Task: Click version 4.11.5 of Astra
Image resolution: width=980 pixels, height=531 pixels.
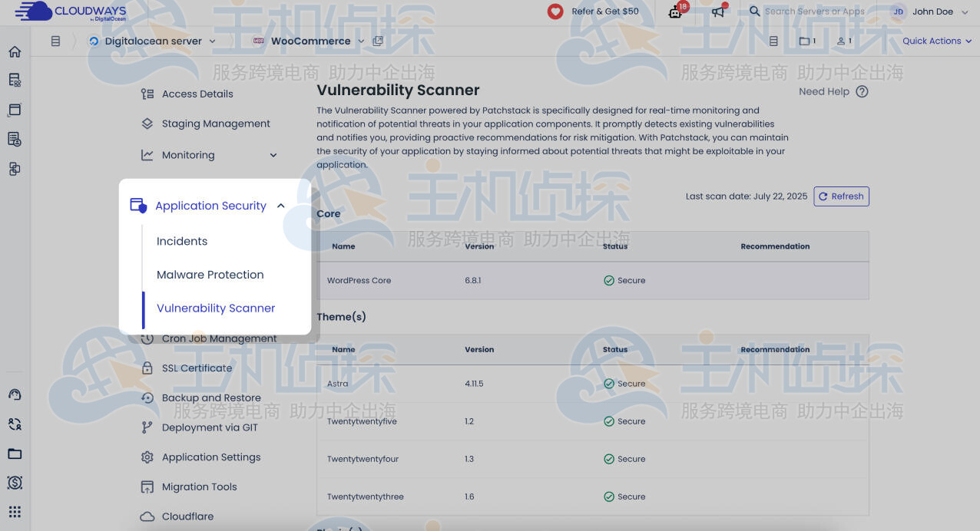Action: (x=474, y=384)
